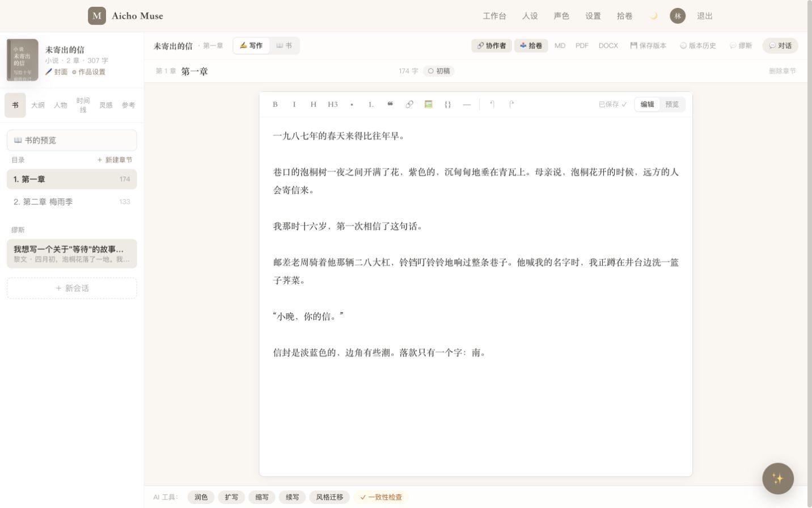The height and width of the screenshot is (508, 812).
Task: Open the floating AI sparkle button
Action: tap(778, 478)
